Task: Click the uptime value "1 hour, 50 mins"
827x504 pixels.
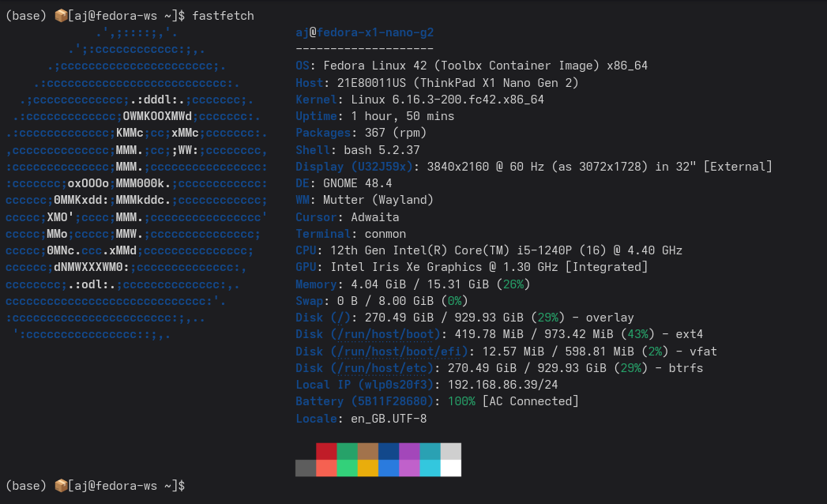Action: coord(402,116)
